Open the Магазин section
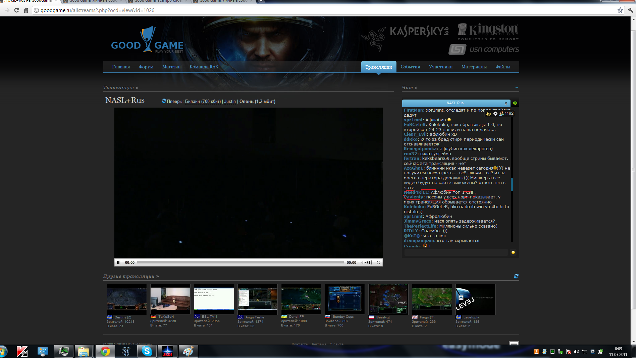This screenshot has height=362, width=644. [171, 67]
